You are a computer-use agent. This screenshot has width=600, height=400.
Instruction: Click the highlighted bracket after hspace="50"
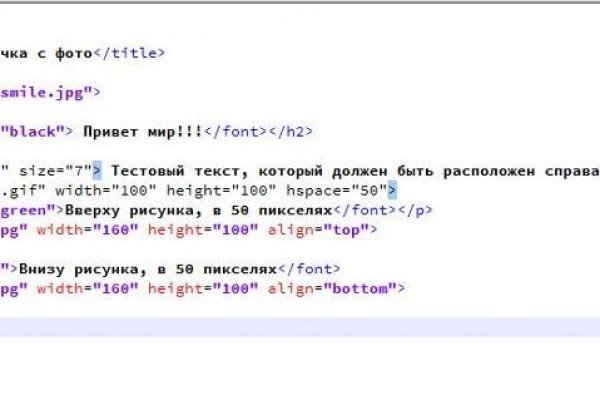pyautogui.click(x=393, y=189)
